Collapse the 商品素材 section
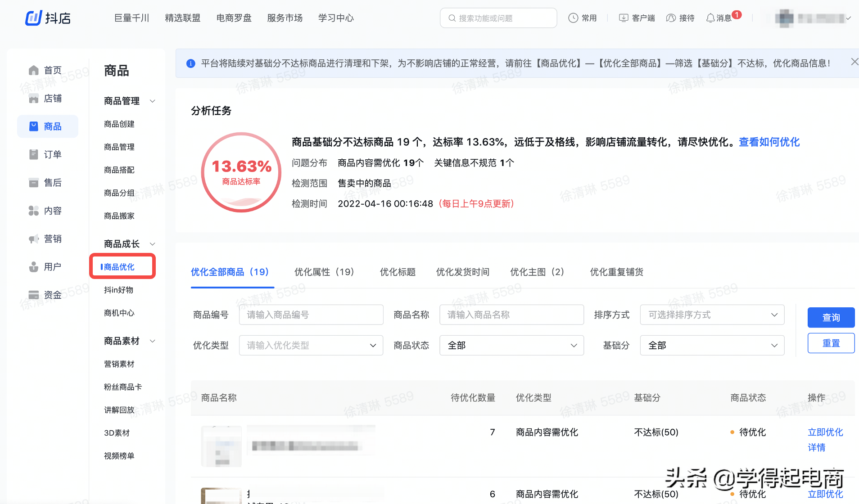This screenshot has width=859, height=504. [x=153, y=341]
